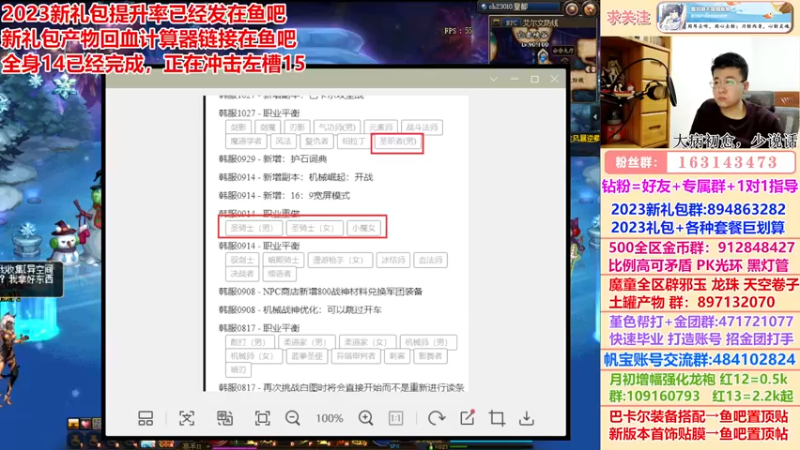Click the 机械战神优化 line

[301, 310]
